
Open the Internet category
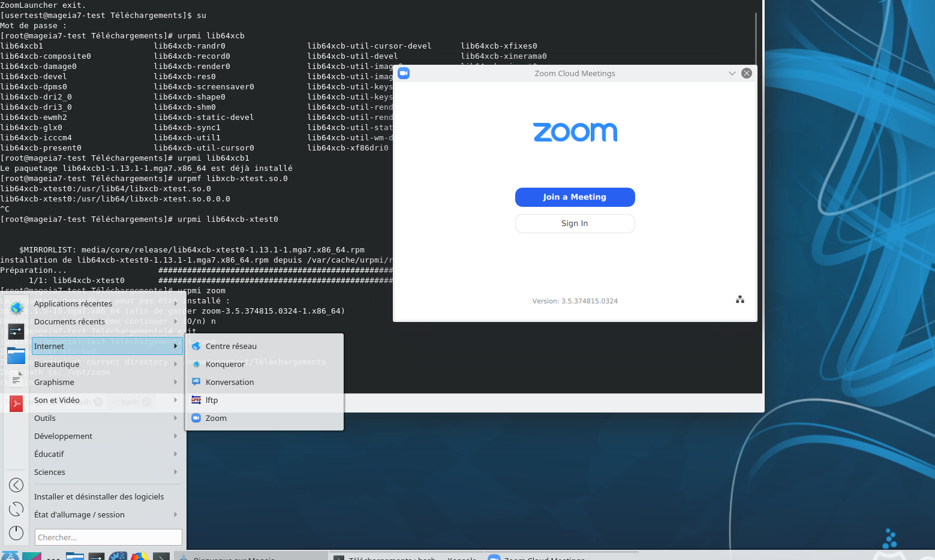pos(107,346)
